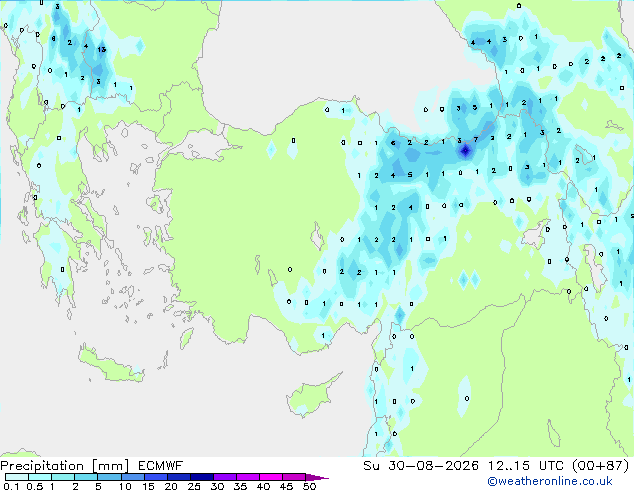The image size is (634, 490).
Task: Select the purple 30 mm legend swatch
Action: (225, 477)
